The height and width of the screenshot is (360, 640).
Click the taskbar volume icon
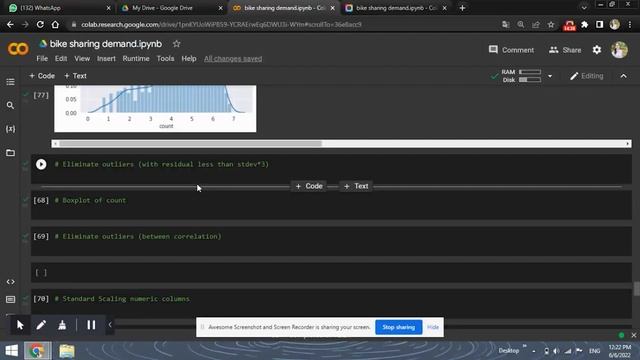[556, 351]
